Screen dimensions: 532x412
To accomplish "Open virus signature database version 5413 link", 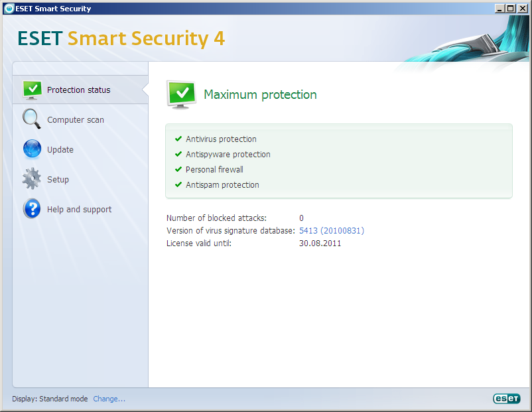I will (x=332, y=231).
